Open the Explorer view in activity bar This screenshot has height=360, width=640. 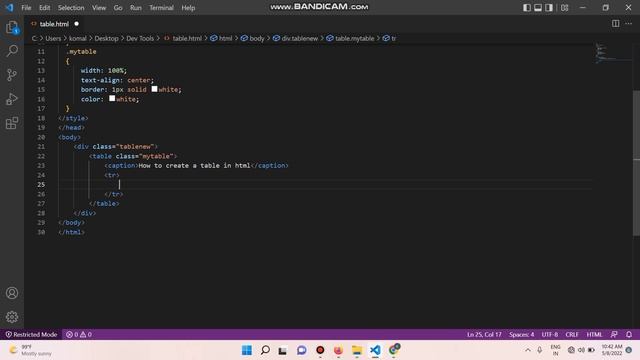(12, 28)
